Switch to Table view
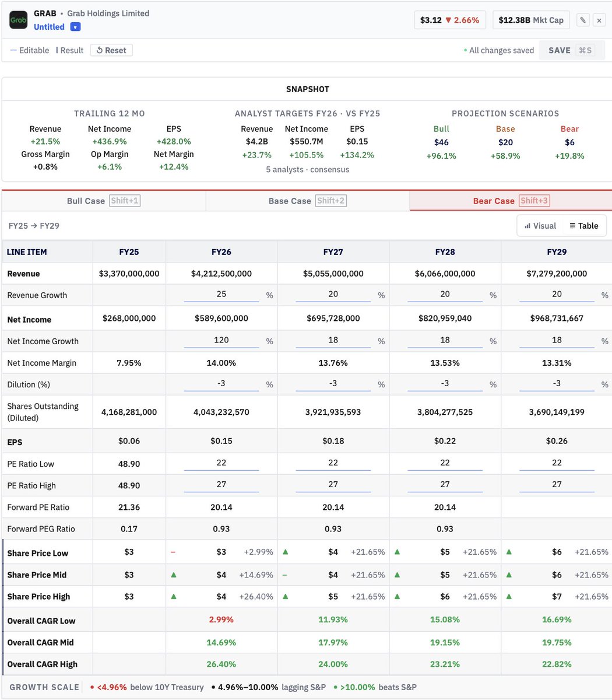This screenshot has width=612, height=700. coord(584,226)
